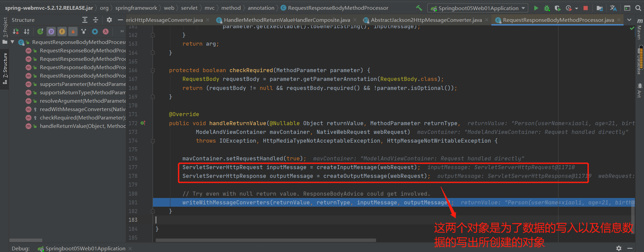Switch to AbstractJackson2HttpMessageConverter.java tab
This screenshot has width=644, height=252.
[x=426, y=20]
